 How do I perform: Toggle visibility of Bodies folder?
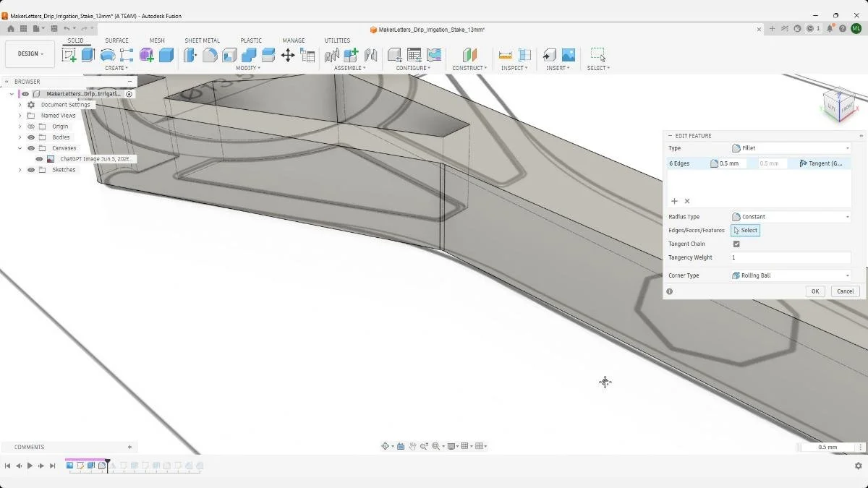(31, 137)
